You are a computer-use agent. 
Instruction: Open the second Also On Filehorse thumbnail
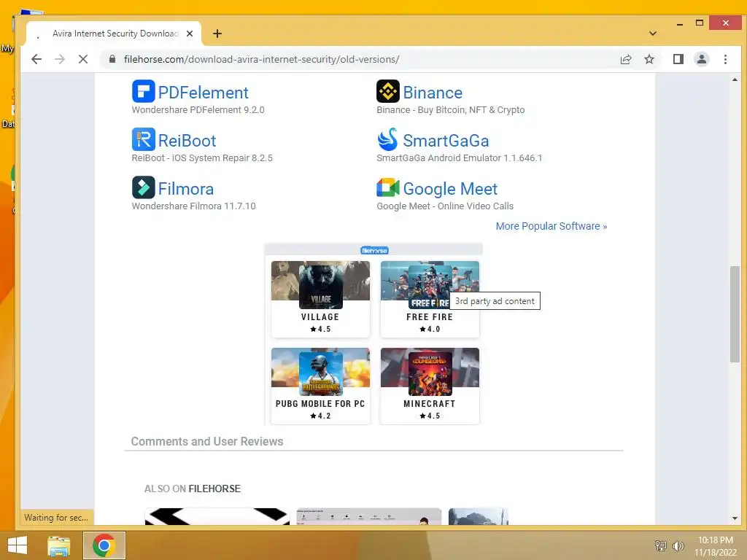(x=369, y=517)
